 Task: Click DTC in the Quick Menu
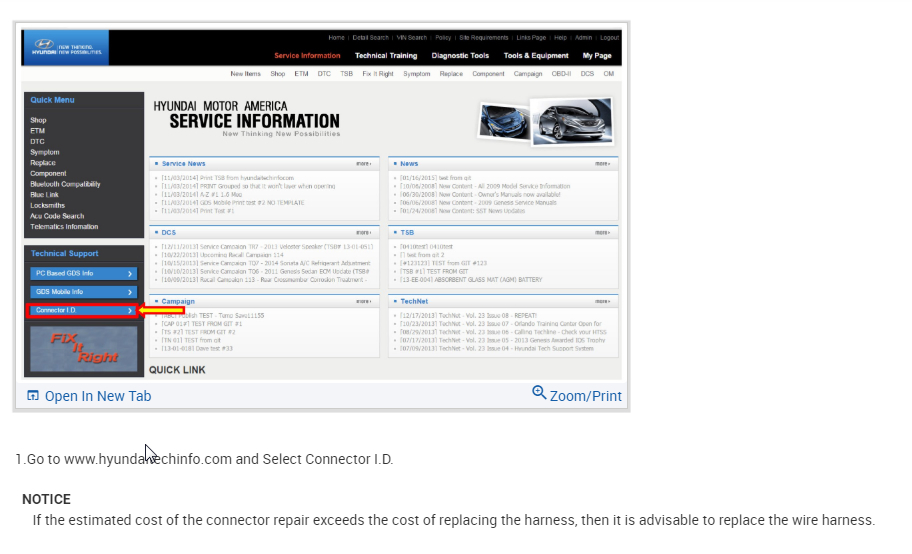[x=37, y=141]
